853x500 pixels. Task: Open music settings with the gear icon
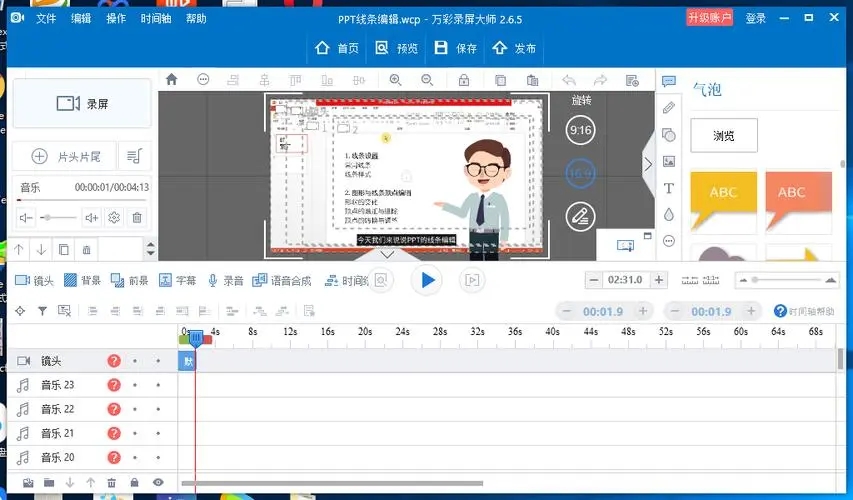[114, 217]
